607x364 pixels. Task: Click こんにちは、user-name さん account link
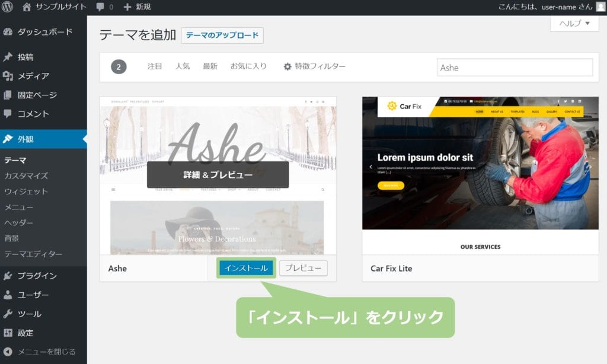545,7
